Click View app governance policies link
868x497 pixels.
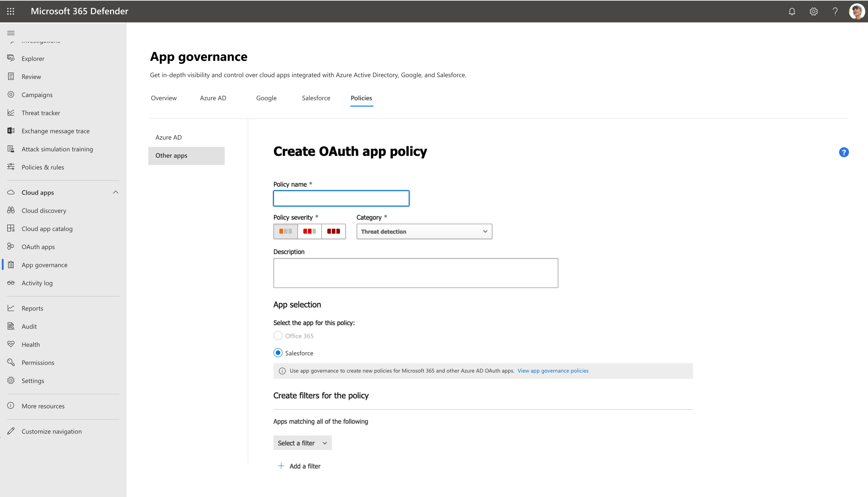[553, 371]
